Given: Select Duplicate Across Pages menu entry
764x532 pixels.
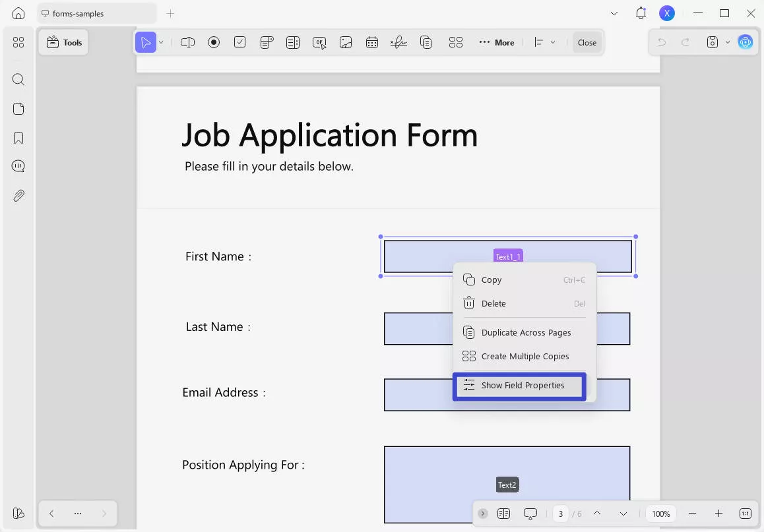Looking at the screenshot, I should [x=526, y=332].
